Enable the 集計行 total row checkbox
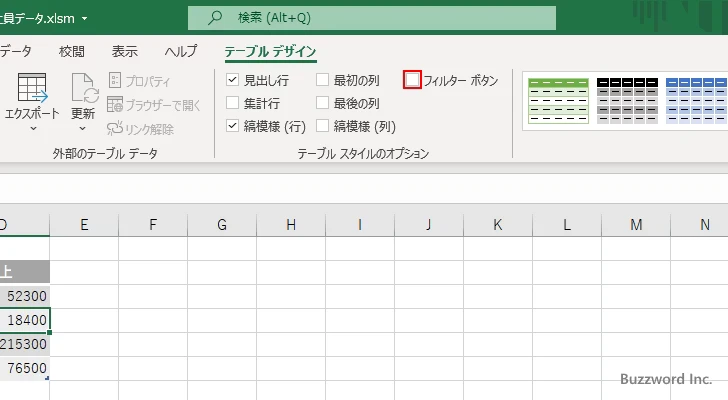Image resolution: width=728 pixels, height=400 pixels. click(232, 103)
